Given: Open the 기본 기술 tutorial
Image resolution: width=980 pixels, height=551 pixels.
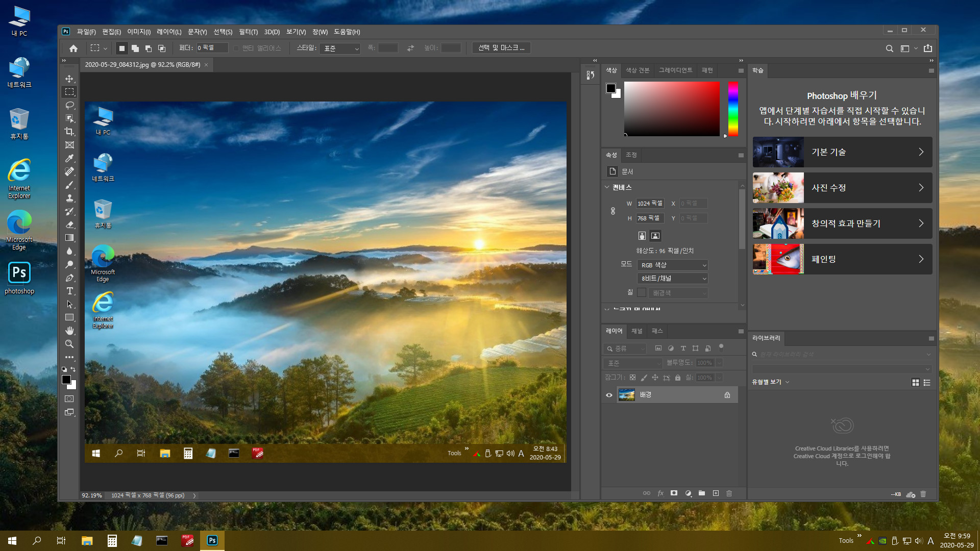Looking at the screenshot, I should coord(842,152).
